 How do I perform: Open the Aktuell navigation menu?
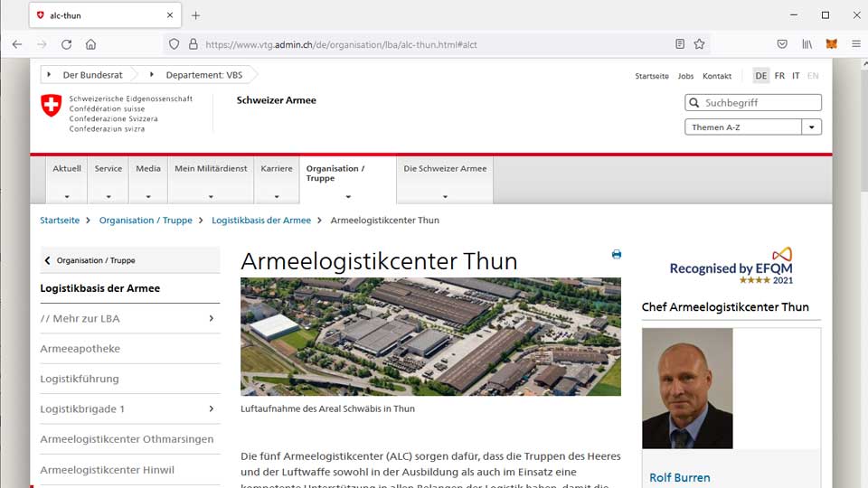tap(66, 180)
